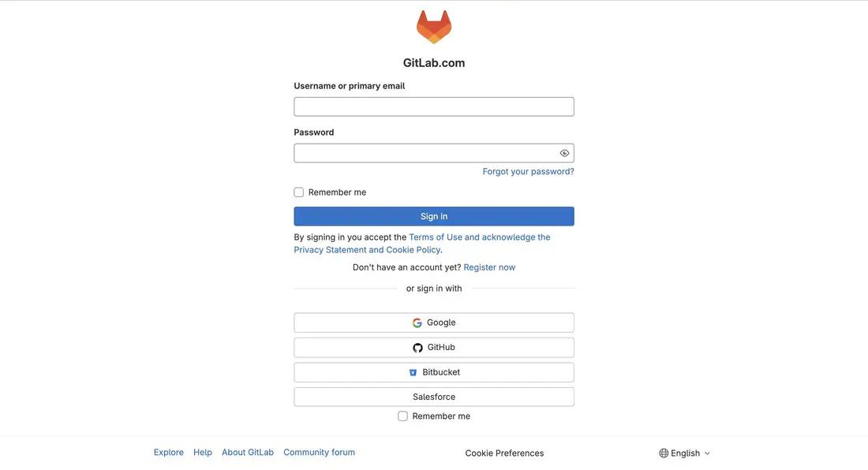The height and width of the screenshot is (470, 868).
Task: Focus the Password input field
Action: (434, 153)
